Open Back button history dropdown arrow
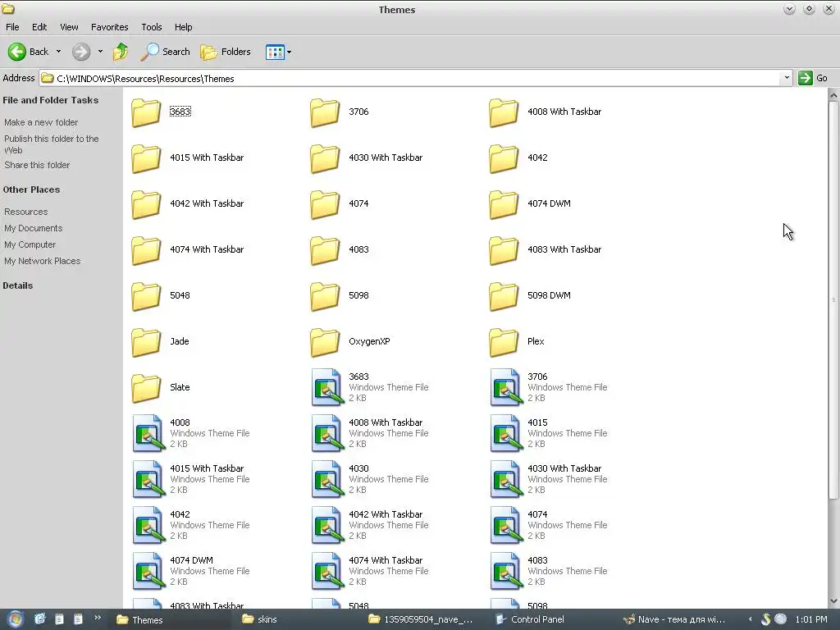 tap(58, 52)
